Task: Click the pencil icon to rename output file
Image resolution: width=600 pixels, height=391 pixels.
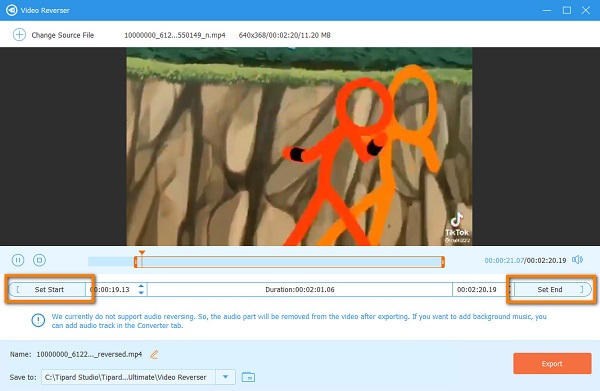Action: [154, 354]
